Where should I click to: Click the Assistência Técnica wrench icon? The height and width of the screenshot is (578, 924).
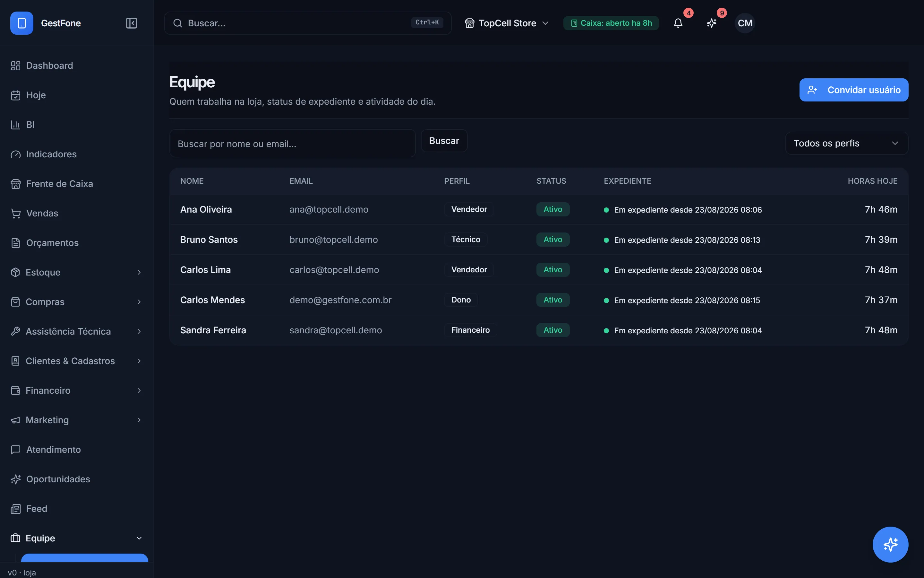pyautogui.click(x=15, y=331)
